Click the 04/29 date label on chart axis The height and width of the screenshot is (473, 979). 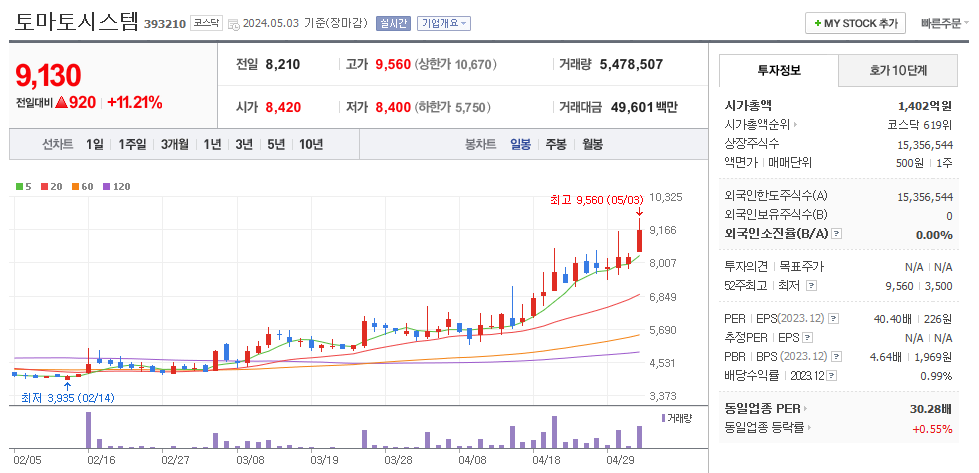621,460
